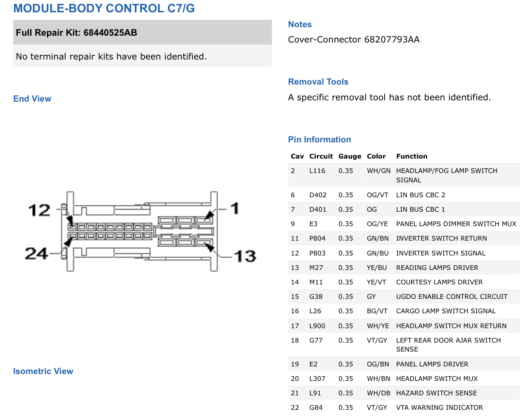
Task: Click the Gauge column header
Action: 350,156
